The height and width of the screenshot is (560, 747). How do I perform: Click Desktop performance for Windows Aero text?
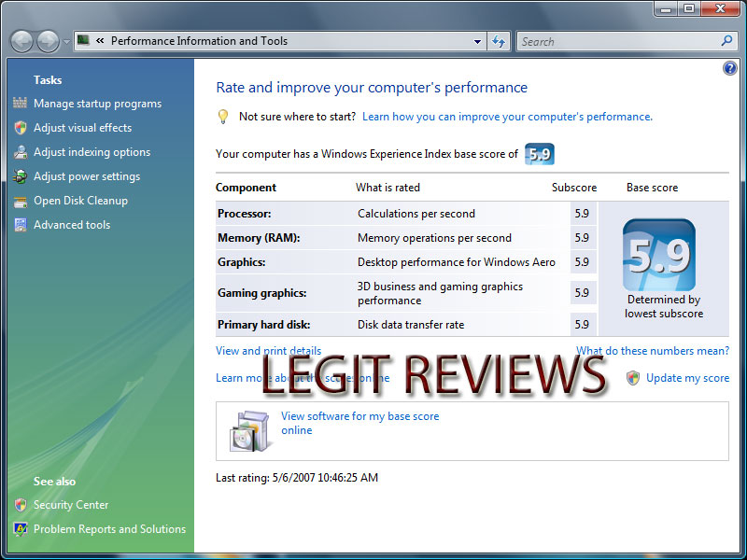click(457, 262)
